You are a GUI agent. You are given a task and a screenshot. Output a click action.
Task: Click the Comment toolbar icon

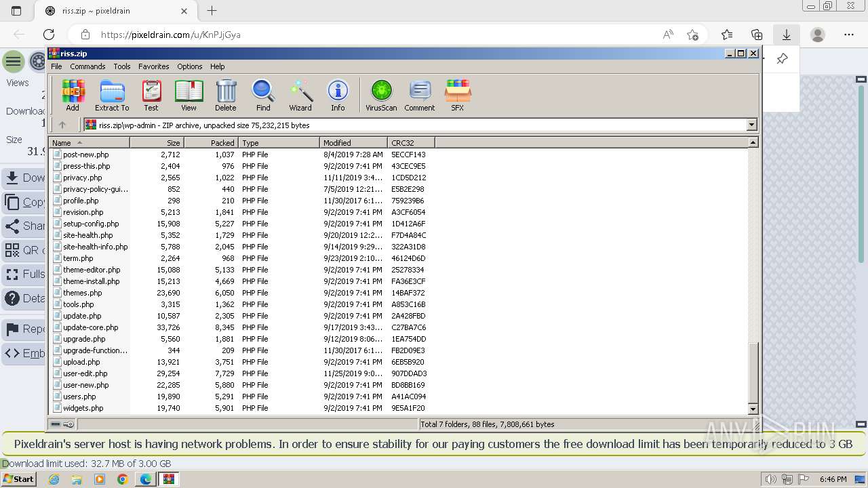420,95
